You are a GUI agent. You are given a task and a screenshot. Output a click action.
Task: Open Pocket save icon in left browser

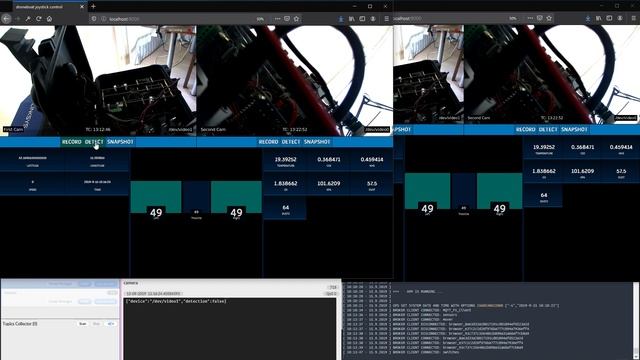click(x=287, y=19)
